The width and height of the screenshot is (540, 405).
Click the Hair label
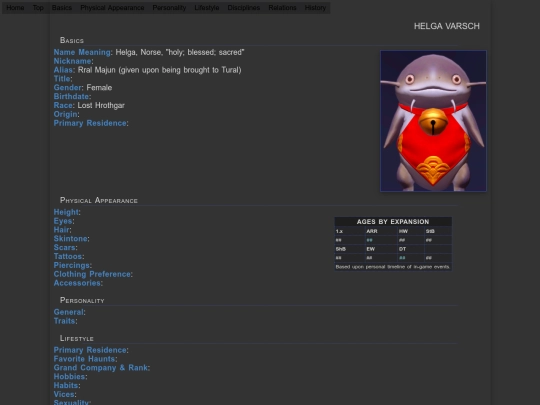click(62, 230)
